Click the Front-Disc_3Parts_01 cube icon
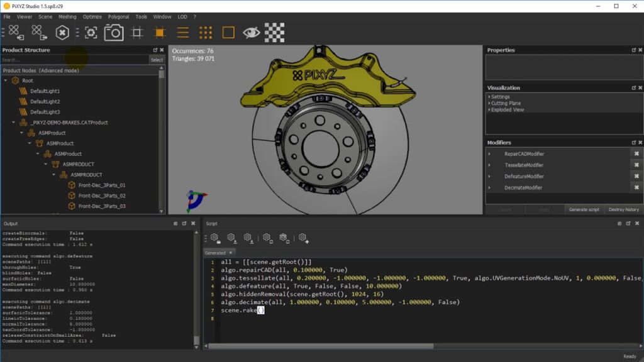The height and width of the screenshot is (362, 644). click(x=72, y=185)
